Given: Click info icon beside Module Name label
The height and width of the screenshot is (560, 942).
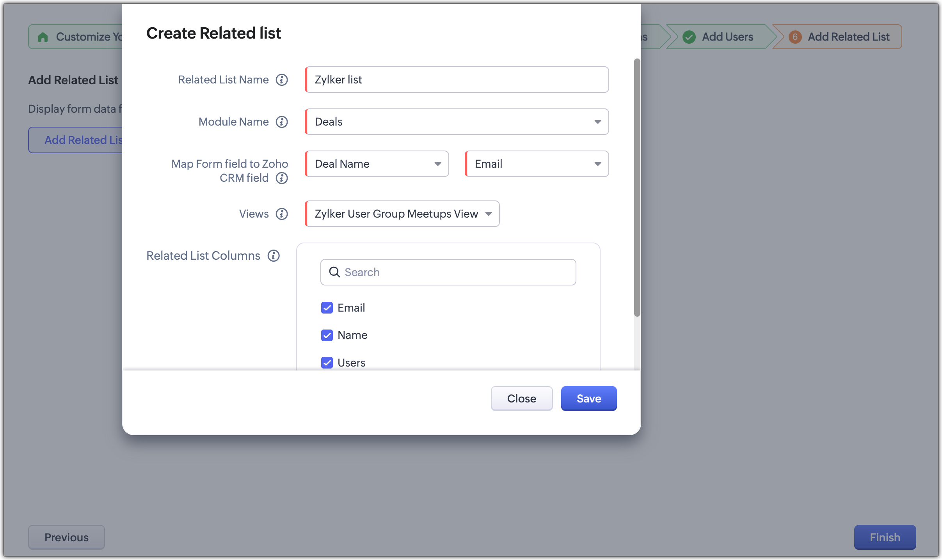Looking at the screenshot, I should tap(282, 122).
